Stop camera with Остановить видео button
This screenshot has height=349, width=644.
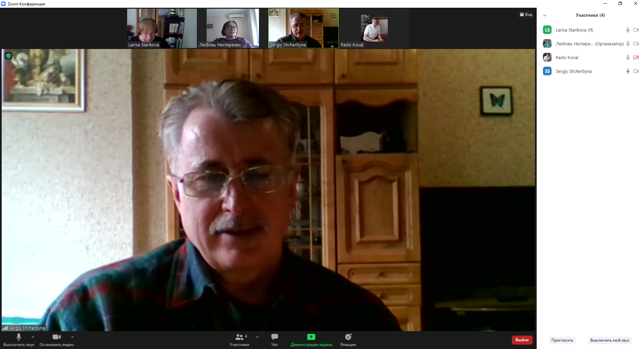pyautogui.click(x=57, y=340)
